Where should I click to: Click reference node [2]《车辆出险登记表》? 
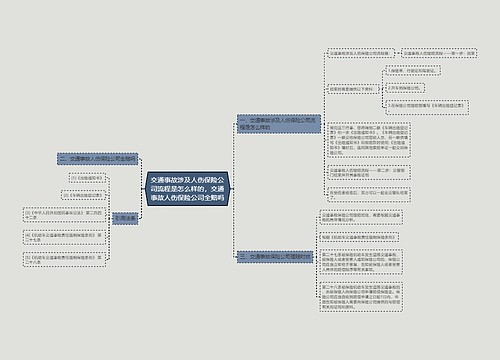pos(83,195)
